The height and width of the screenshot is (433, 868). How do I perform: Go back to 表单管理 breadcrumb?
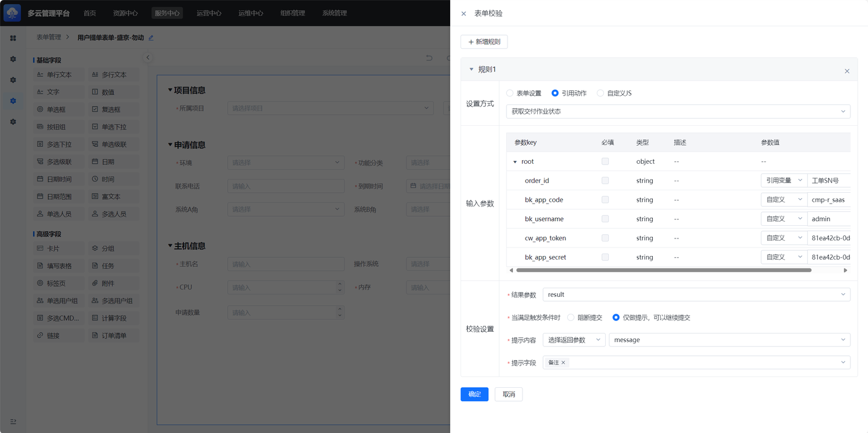pos(49,37)
